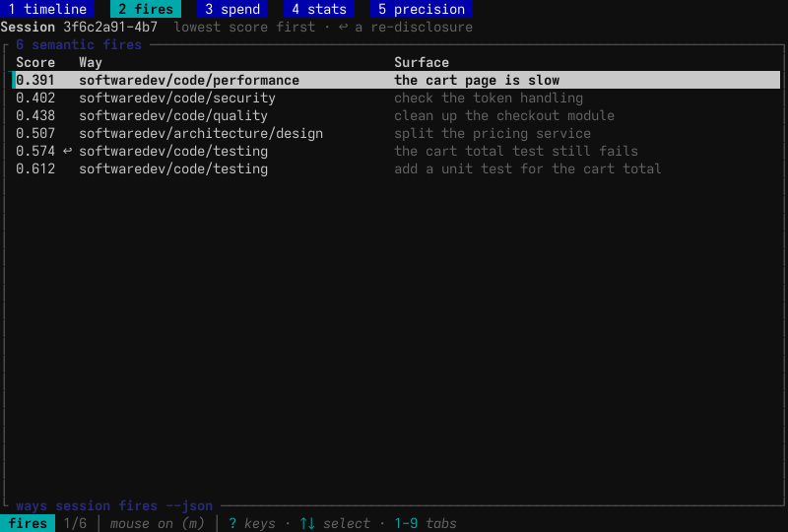Go to the 4 stats tab

pyautogui.click(x=319, y=9)
